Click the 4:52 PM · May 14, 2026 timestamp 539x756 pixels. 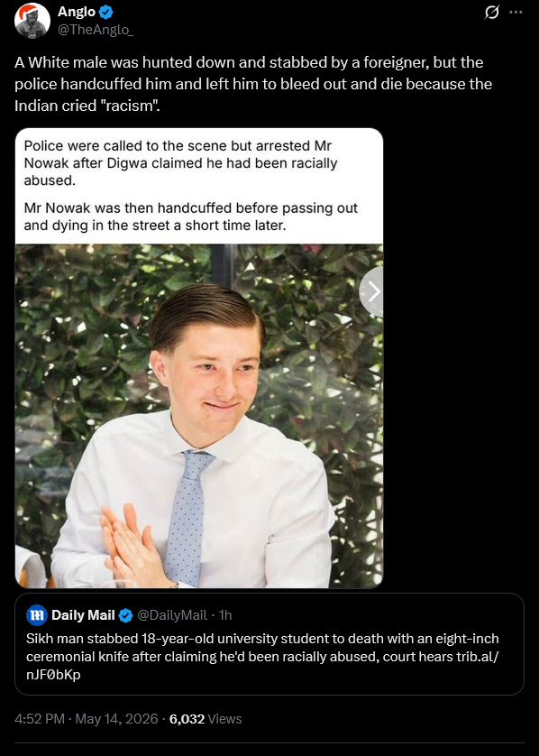coord(87,719)
